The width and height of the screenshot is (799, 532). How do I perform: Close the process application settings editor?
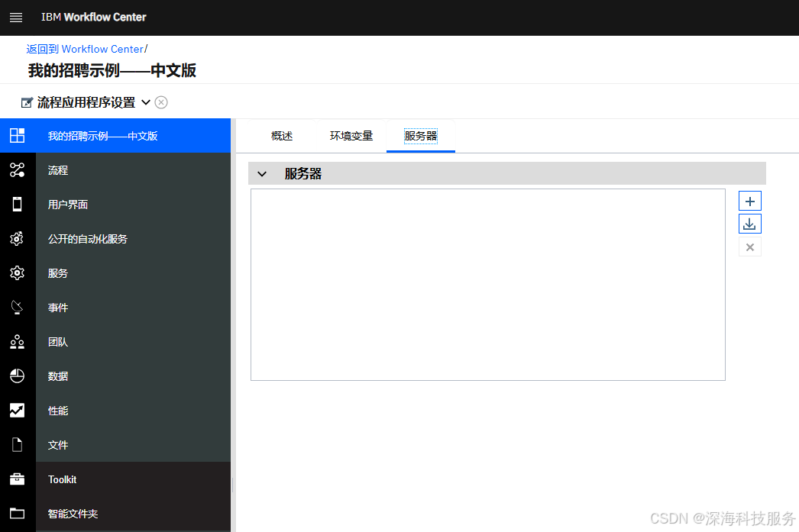pos(161,102)
